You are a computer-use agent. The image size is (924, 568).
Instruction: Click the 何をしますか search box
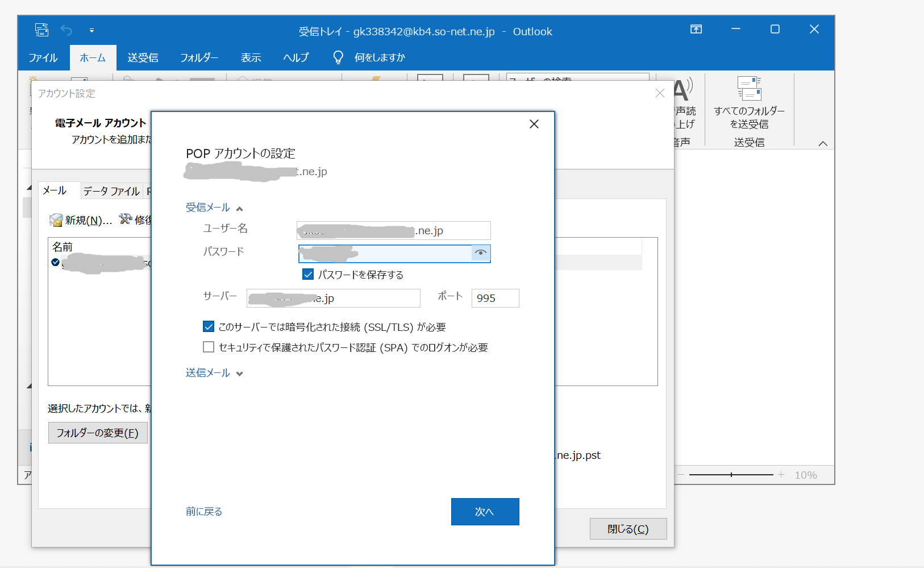tap(380, 57)
